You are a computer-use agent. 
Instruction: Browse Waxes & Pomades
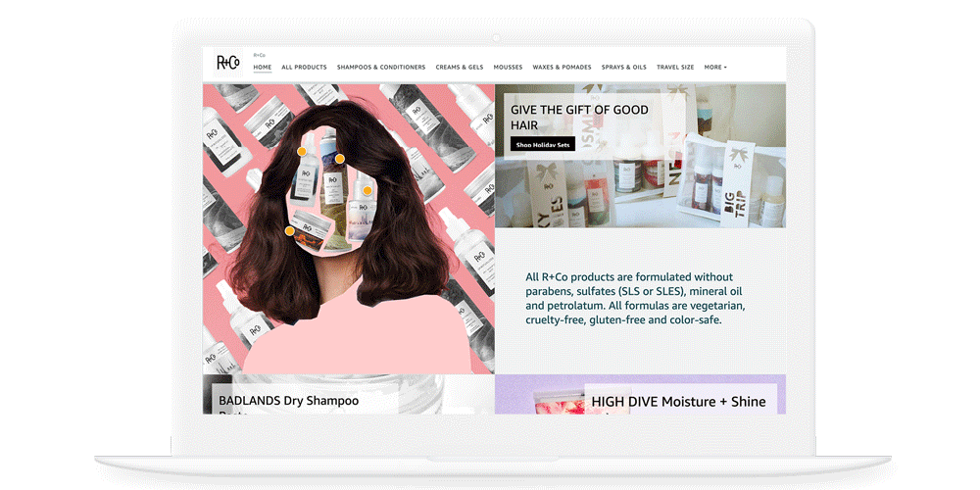click(x=562, y=67)
